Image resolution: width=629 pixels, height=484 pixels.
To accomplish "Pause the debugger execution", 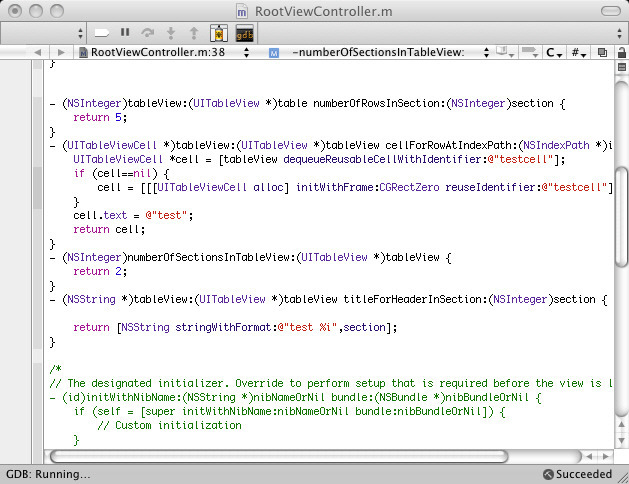I will 125,32.
